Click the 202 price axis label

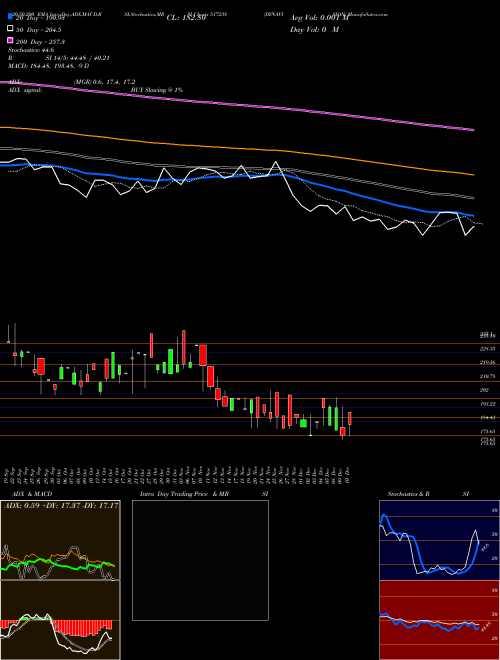click(484, 390)
